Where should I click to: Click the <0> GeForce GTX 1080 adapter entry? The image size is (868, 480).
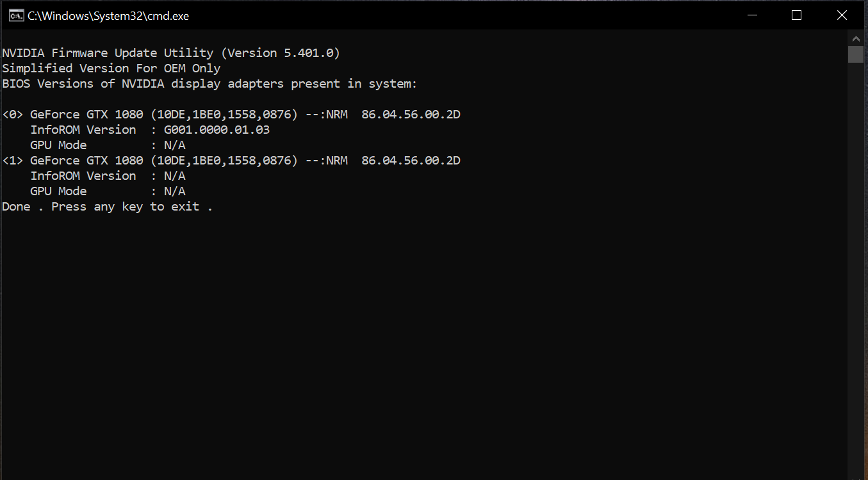(x=231, y=115)
